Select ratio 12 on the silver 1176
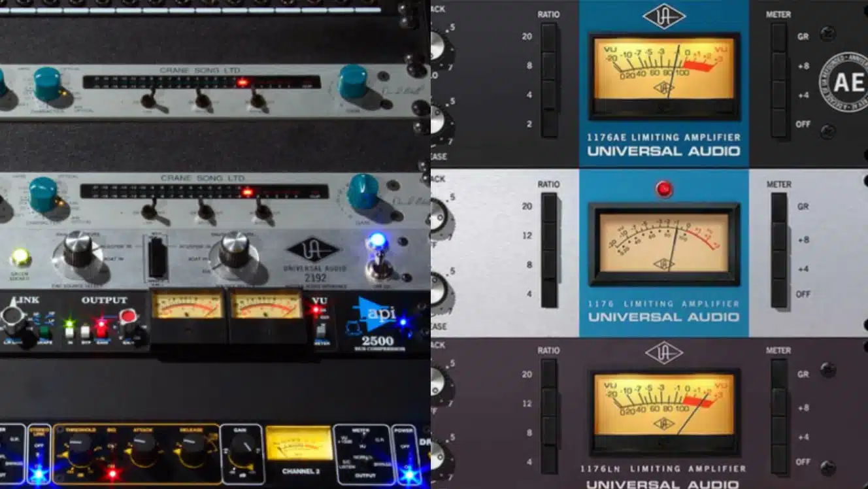 549,236
